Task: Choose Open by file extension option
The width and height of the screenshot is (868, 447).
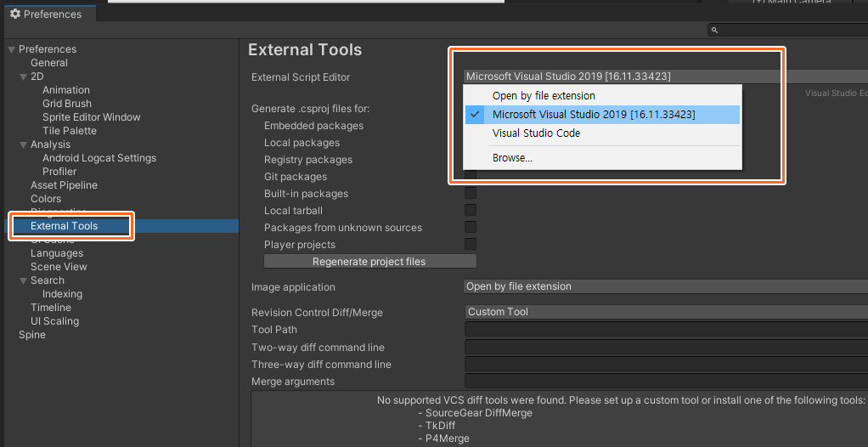Action: coord(602,96)
